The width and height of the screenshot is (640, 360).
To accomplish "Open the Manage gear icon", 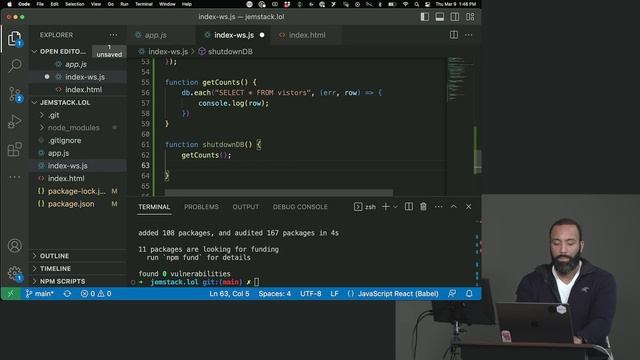I will [15, 273].
